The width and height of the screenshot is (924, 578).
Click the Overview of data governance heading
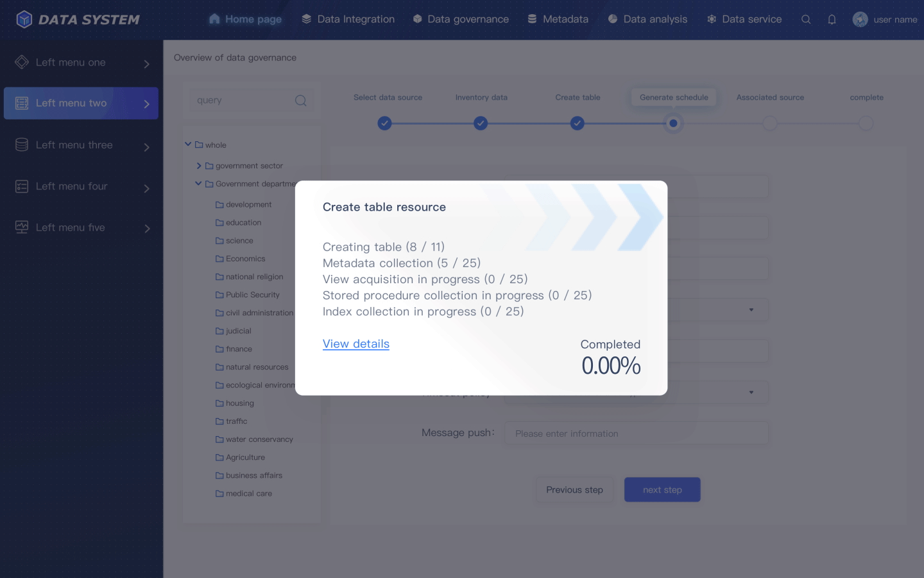(x=235, y=58)
